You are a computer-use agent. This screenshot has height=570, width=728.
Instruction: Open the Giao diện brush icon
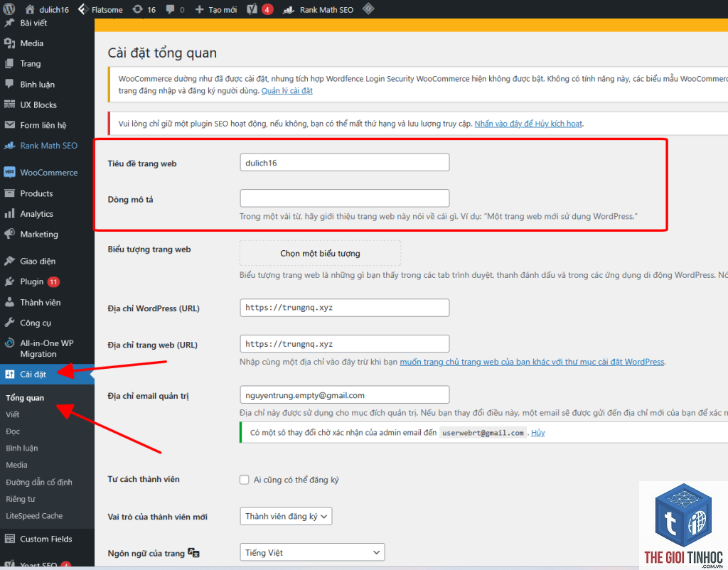[x=9, y=261]
